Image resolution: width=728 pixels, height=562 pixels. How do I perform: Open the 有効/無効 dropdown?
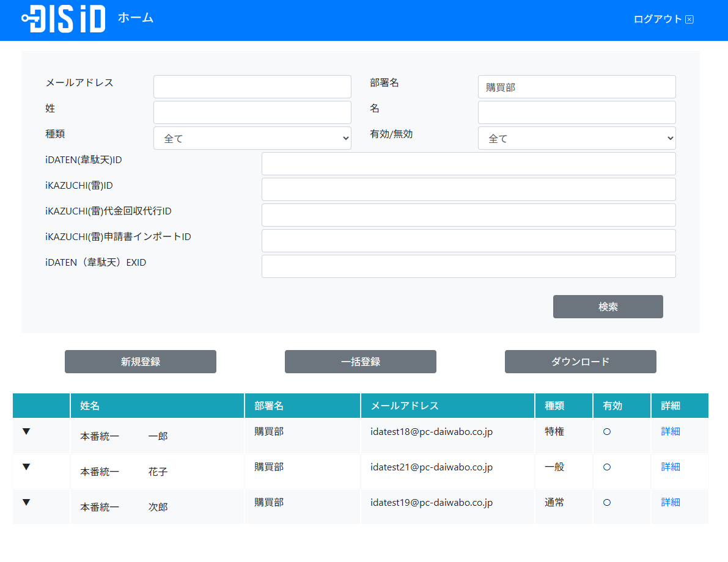click(x=576, y=139)
